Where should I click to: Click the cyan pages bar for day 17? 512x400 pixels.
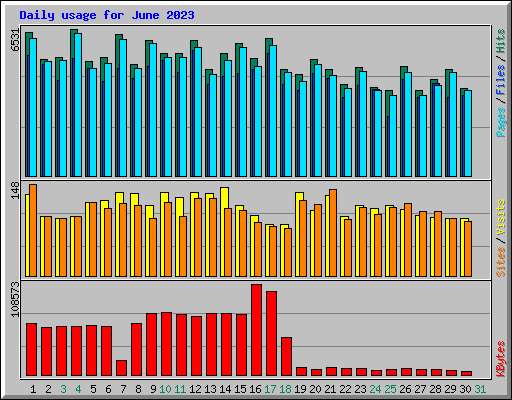(x=273, y=111)
